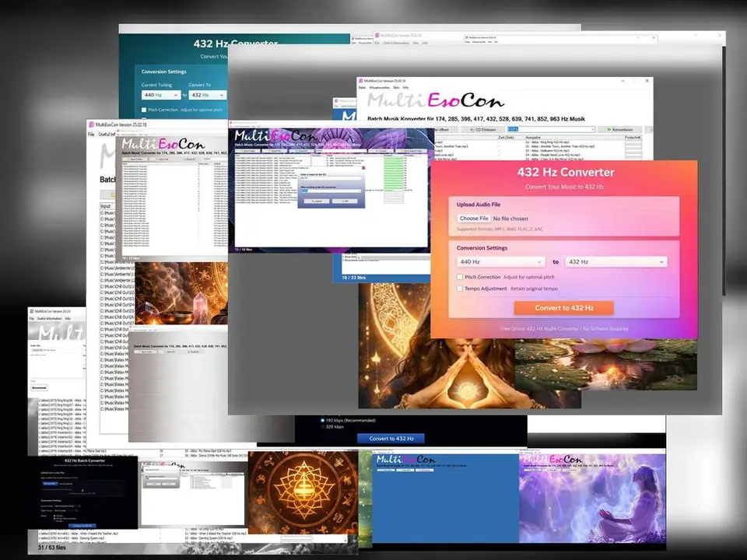
Task: Expand the 440 Hz dropdown in pink converter
Action: [500, 262]
